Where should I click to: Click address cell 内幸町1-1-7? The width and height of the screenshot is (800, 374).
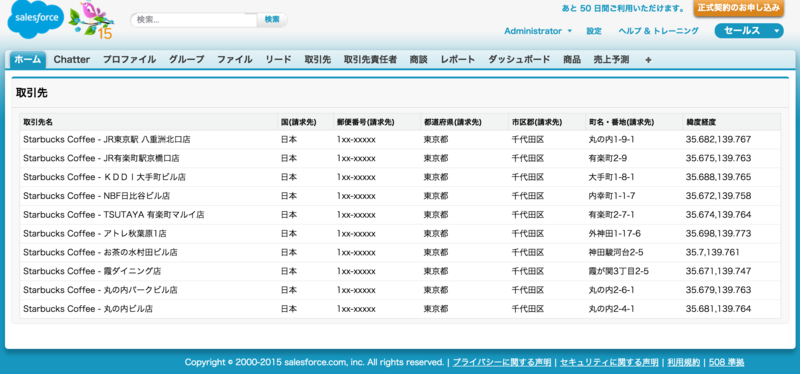(611, 196)
